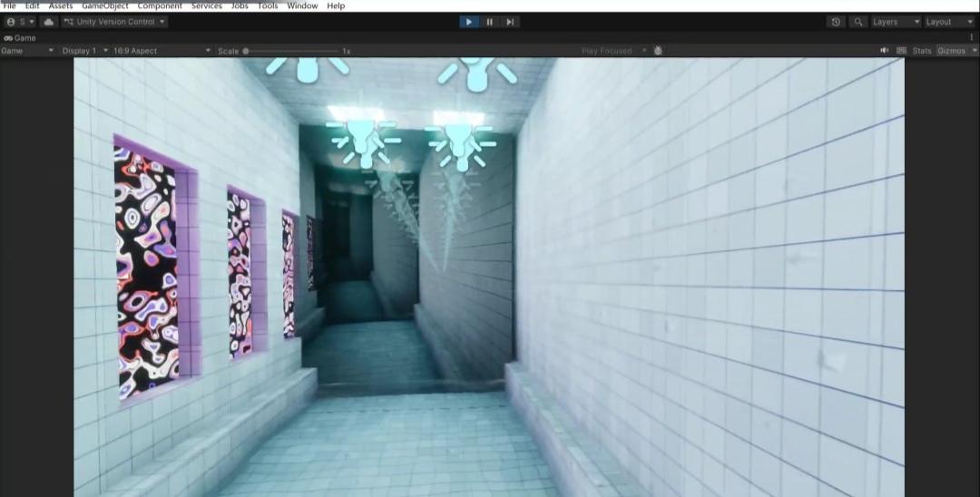Click the Search magnifier icon
The height and width of the screenshot is (497, 980).
[x=857, y=22]
